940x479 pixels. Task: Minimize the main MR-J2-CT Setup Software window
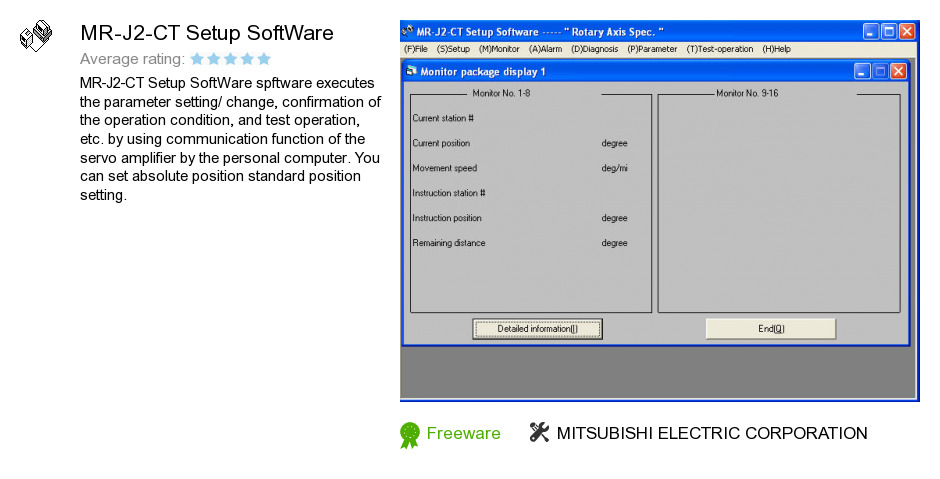[x=871, y=31]
